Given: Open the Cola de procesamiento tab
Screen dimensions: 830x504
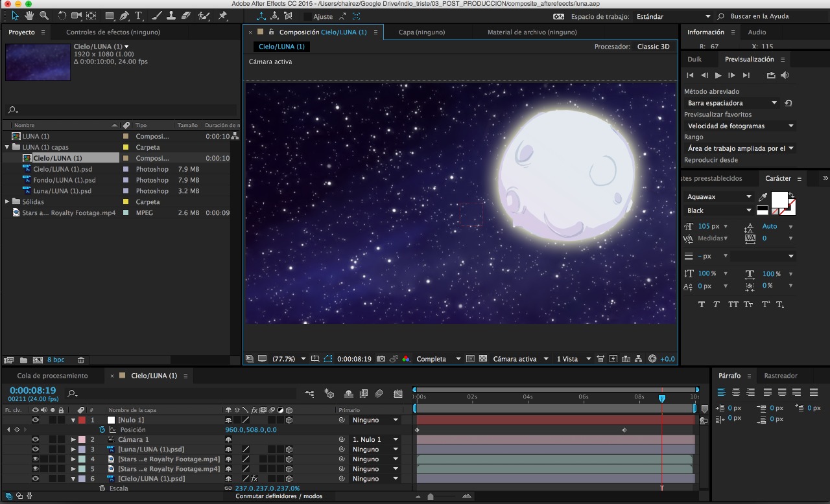Looking at the screenshot, I should pyautogui.click(x=53, y=375).
